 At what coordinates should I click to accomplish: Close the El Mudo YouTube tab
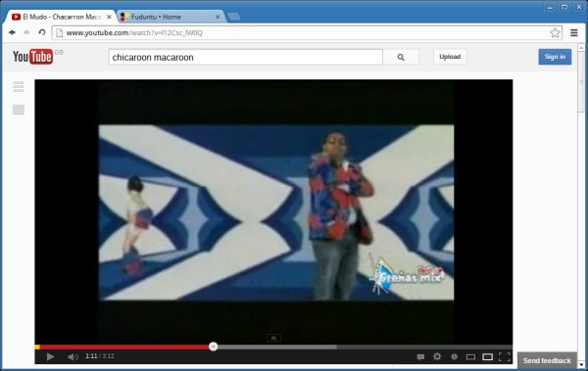click(x=109, y=17)
